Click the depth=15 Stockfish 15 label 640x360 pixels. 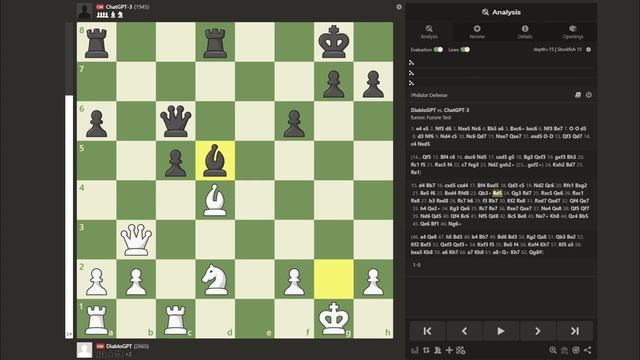click(558, 49)
